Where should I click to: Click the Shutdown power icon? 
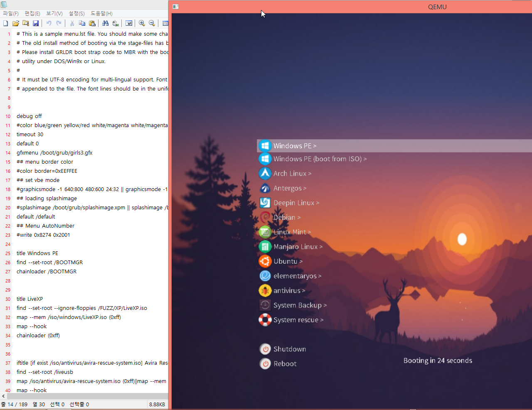pyautogui.click(x=265, y=349)
